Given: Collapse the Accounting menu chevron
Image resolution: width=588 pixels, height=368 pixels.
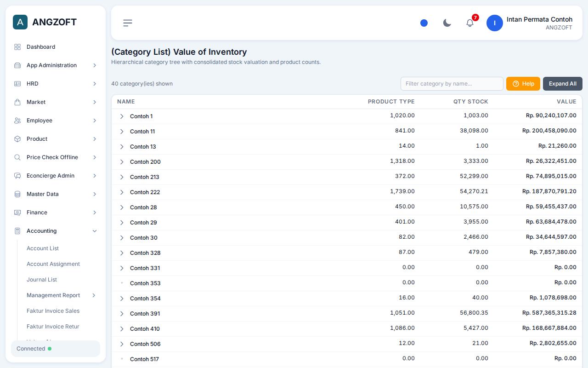Looking at the screenshot, I should pos(95,231).
